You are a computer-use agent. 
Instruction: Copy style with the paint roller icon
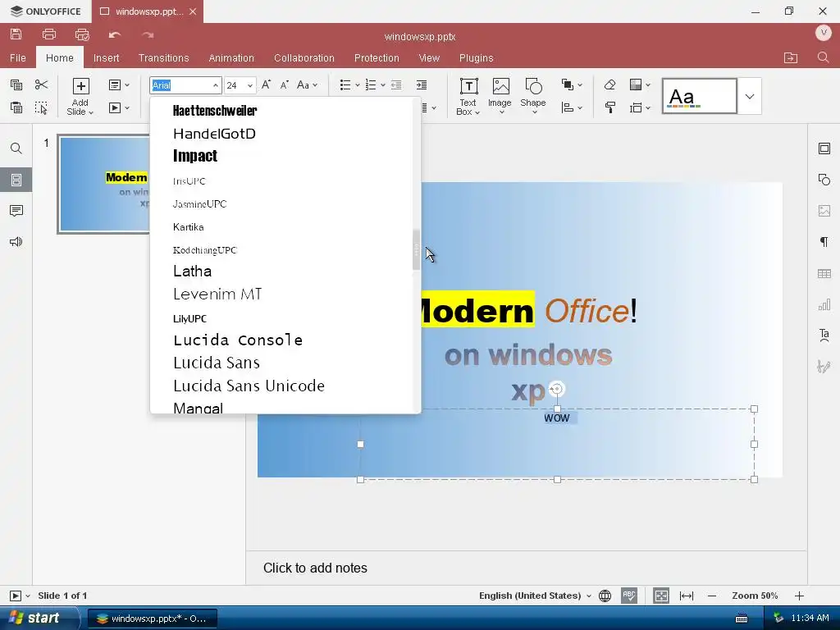[609, 107]
